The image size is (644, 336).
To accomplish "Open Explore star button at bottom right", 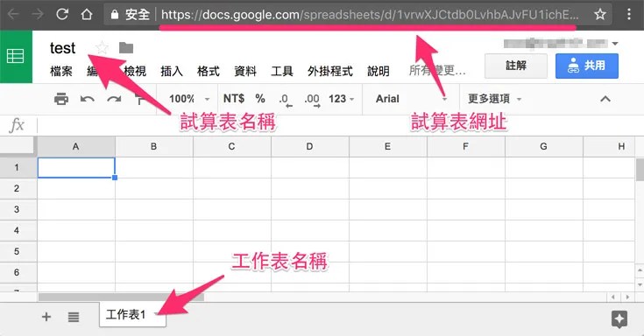I will pyautogui.click(x=619, y=318).
